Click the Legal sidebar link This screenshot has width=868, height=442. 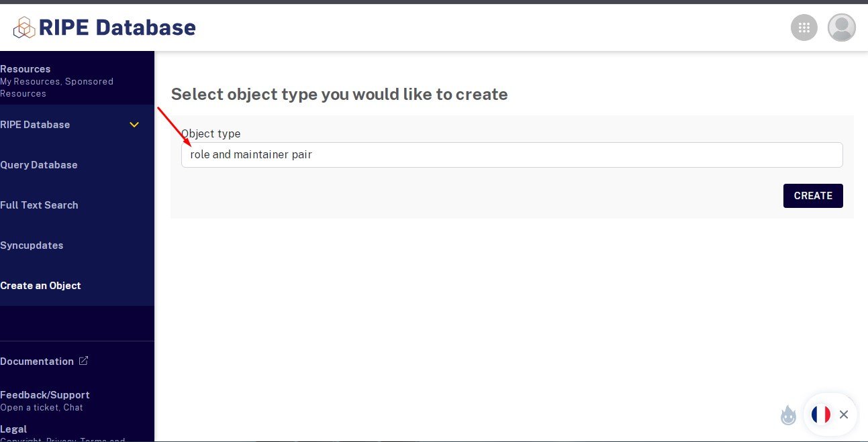[13, 429]
